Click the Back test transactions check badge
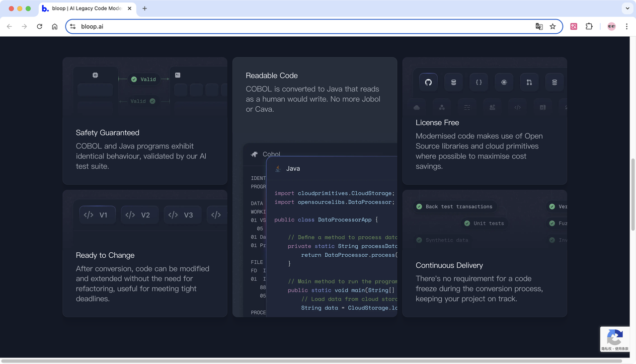Viewport: 636px width, 364px height. coord(454,207)
